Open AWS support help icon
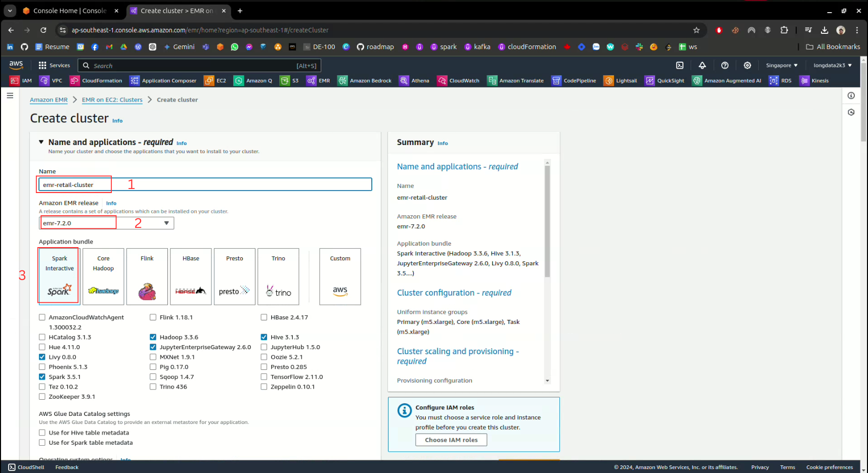This screenshot has height=473, width=868. point(724,65)
